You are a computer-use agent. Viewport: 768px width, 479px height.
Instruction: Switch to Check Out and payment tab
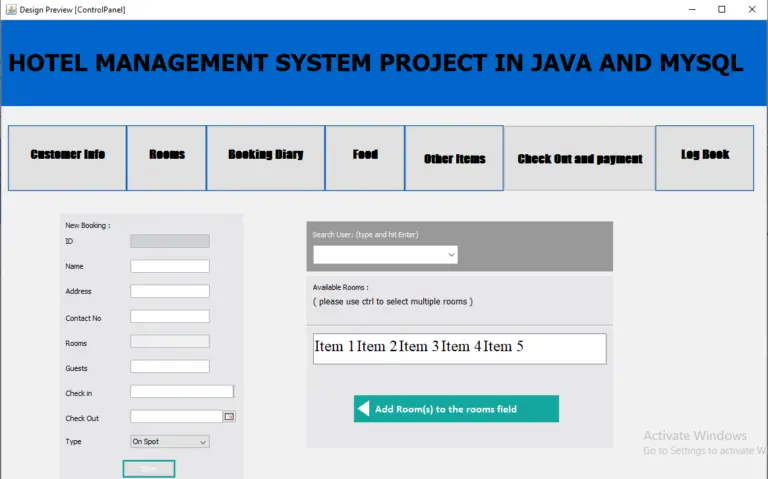pyautogui.click(x=579, y=159)
